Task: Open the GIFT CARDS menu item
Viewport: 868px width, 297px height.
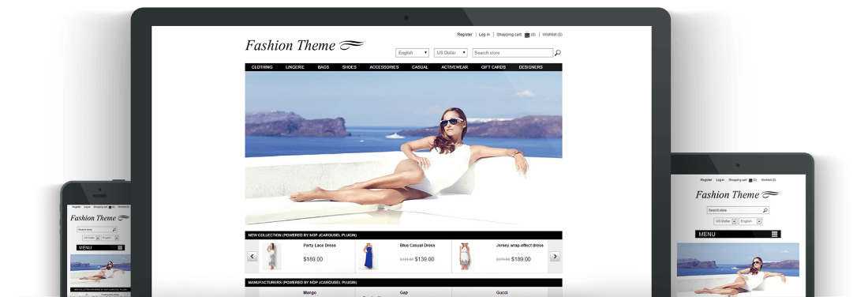Action: tap(493, 67)
